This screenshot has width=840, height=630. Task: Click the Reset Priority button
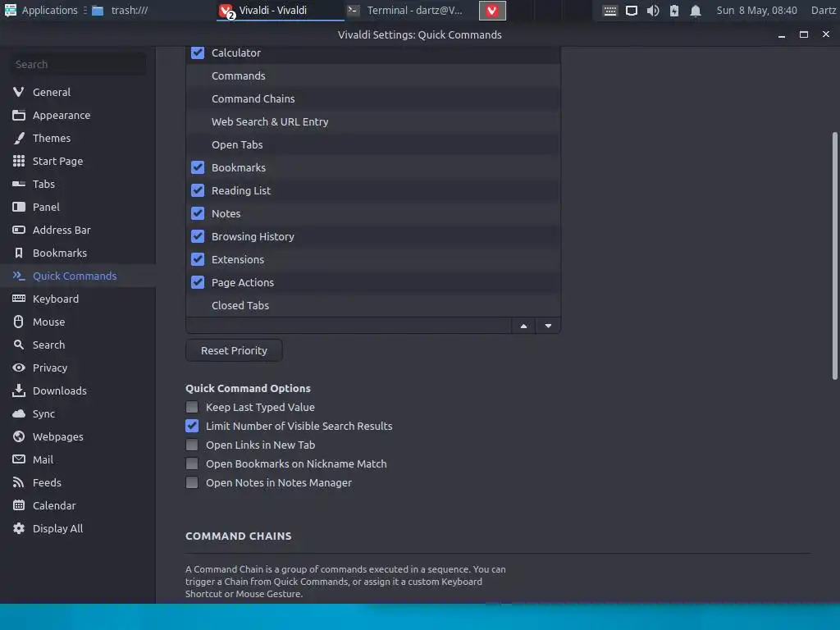point(234,350)
